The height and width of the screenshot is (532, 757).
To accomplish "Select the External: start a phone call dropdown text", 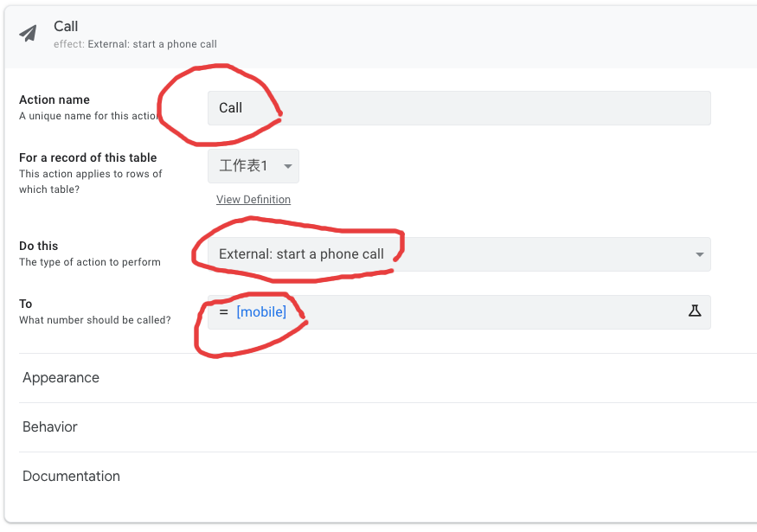I will pyautogui.click(x=301, y=254).
